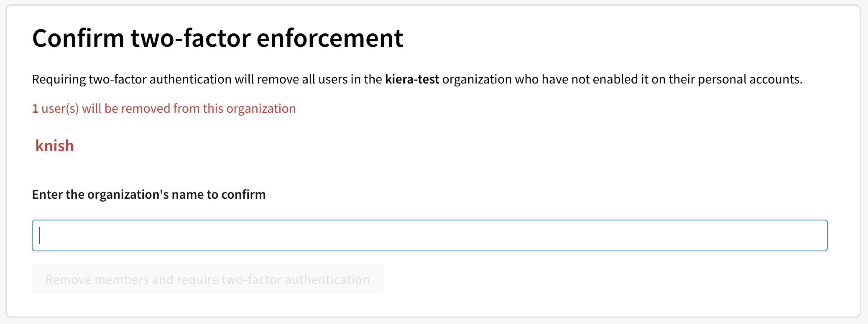Select the red warning about user removal
The height and width of the screenshot is (324, 868).
pyautogui.click(x=163, y=108)
